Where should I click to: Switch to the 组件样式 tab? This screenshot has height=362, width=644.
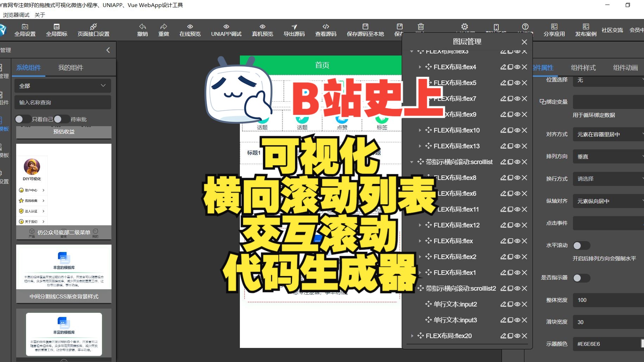coord(583,68)
